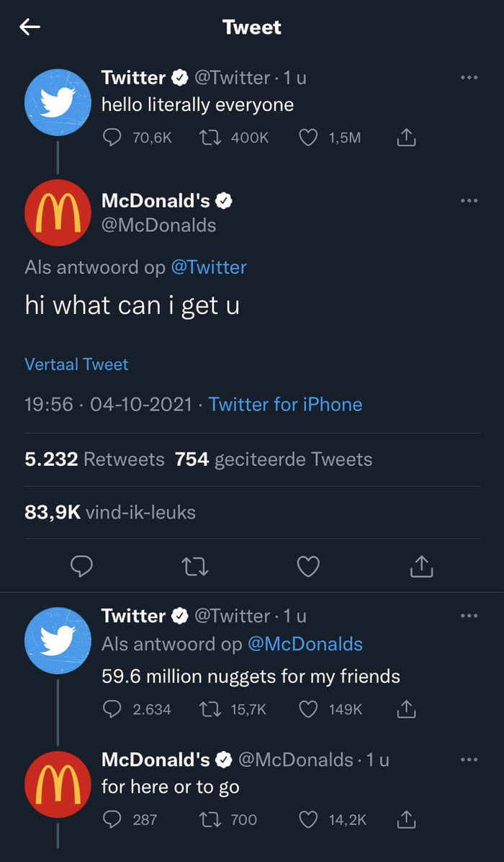Viewport: 504px width, 862px height.
Task: Reply to the 'hello literally everyone' tweet
Action: click(x=112, y=138)
